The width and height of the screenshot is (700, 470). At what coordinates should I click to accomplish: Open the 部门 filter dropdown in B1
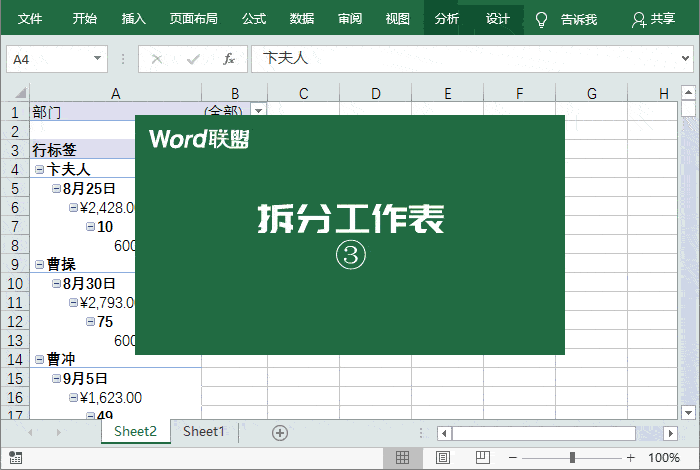pyautogui.click(x=258, y=110)
